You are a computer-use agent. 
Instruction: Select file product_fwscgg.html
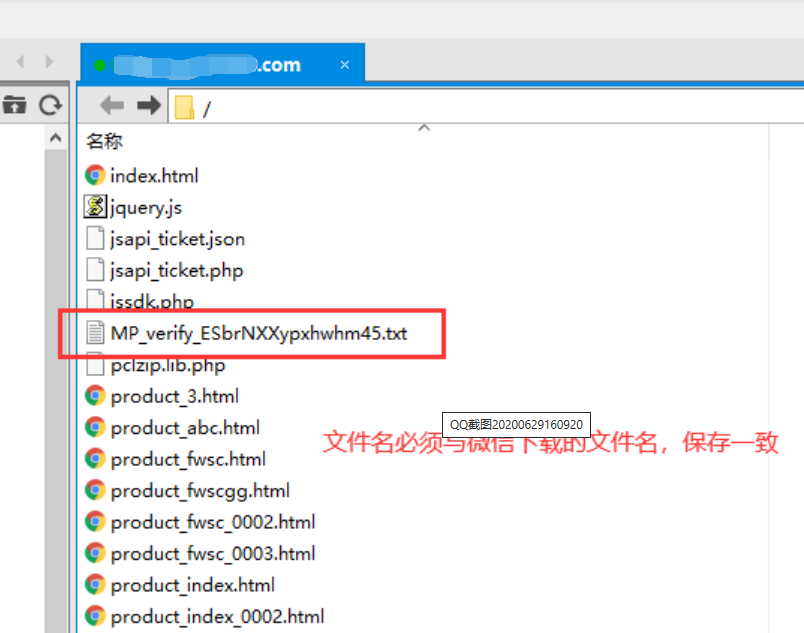click(x=200, y=491)
